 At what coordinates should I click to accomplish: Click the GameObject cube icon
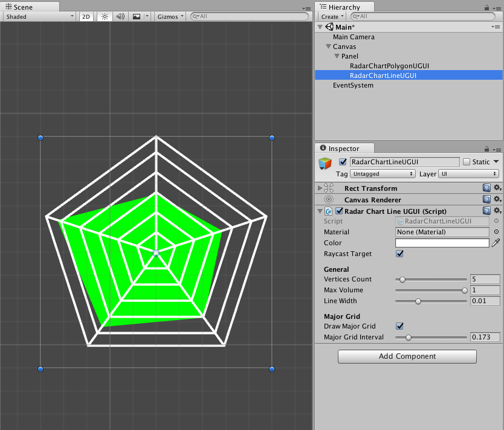[x=325, y=164]
